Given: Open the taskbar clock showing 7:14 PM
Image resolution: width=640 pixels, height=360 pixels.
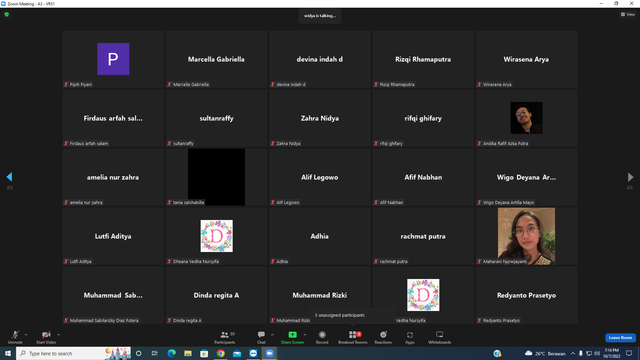Looking at the screenshot, I should (611, 353).
